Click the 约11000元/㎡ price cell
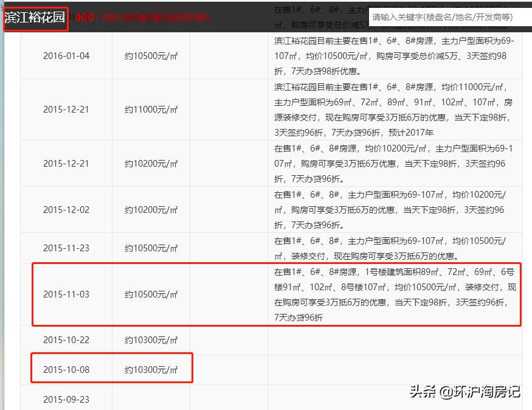This screenshot has height=410, width=532. (x=150, y=110)
